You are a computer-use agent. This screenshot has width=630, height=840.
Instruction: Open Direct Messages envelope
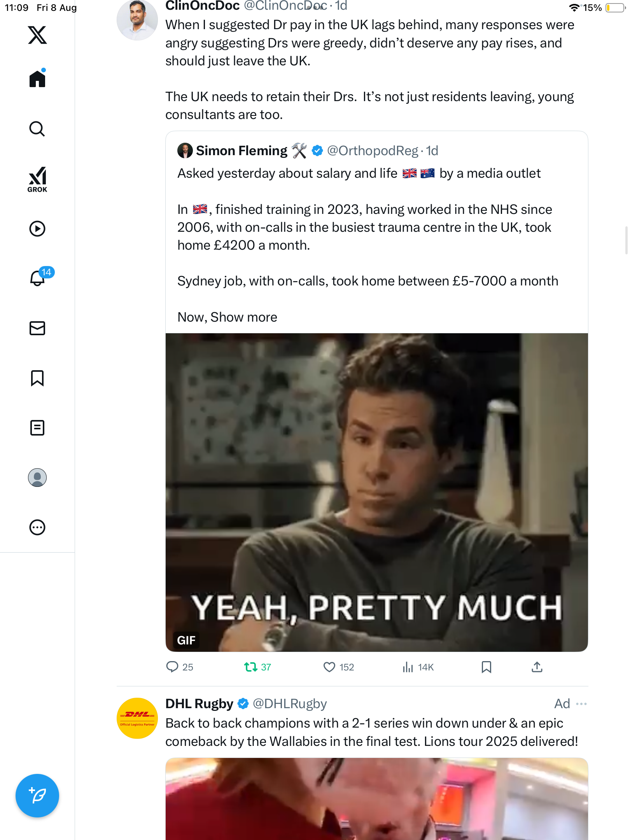pyautogui.click(x=37, y=328)
